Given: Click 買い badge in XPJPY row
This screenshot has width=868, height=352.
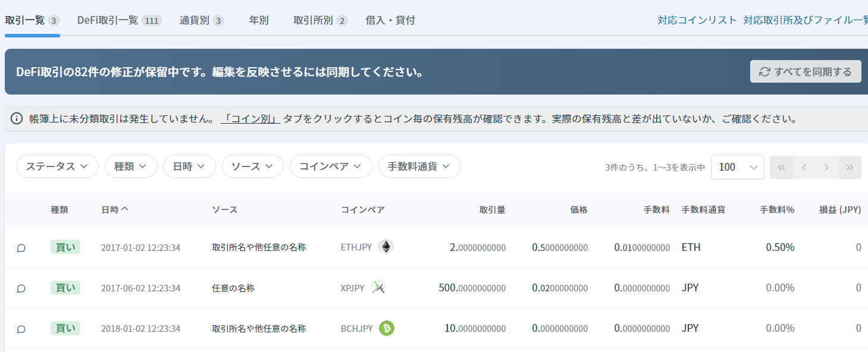Looking at the screenshot, I should tap(65, 288).
